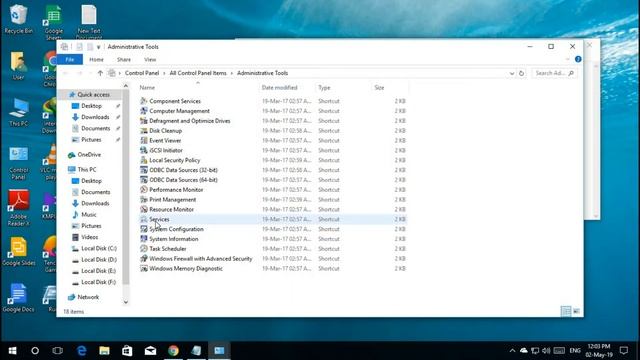Show hidden system tray icons

pyautogui.click(x=512, y=350)
